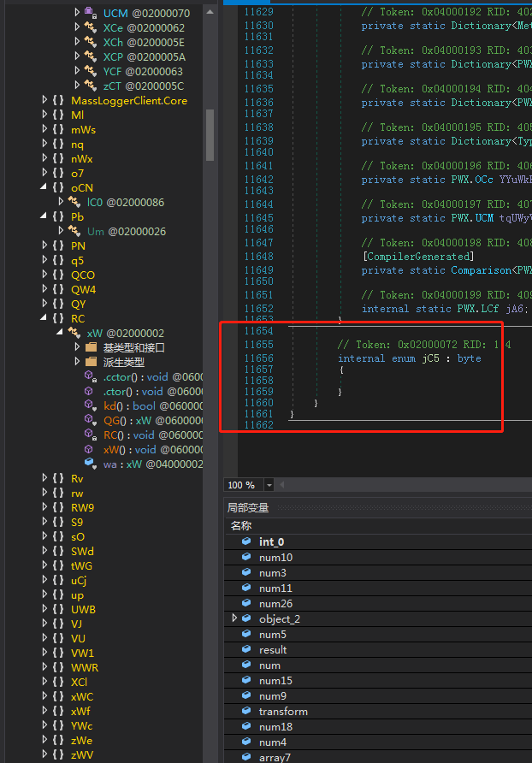
Task: Select the num26 local variable row
Action: tap(378, 603)
